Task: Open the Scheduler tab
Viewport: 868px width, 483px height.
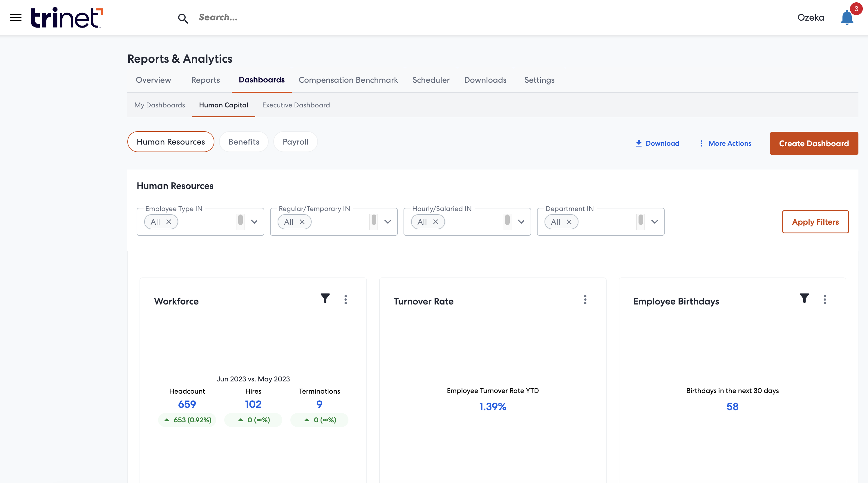Action: pyautogui.click(x=431, y=80)
